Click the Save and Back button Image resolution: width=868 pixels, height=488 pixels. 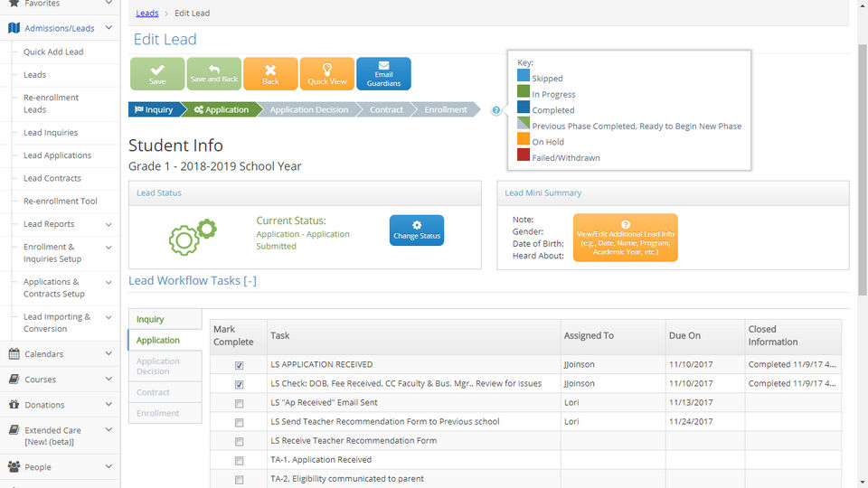tap(214, 74)
